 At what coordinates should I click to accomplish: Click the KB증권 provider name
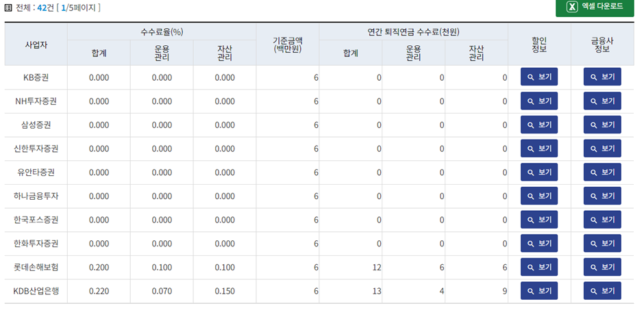click(x=36, y=77)
